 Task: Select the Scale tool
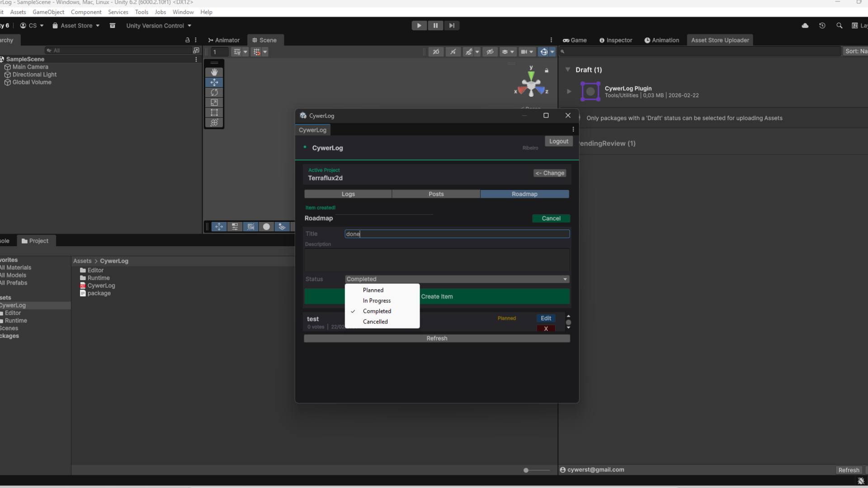214,103
